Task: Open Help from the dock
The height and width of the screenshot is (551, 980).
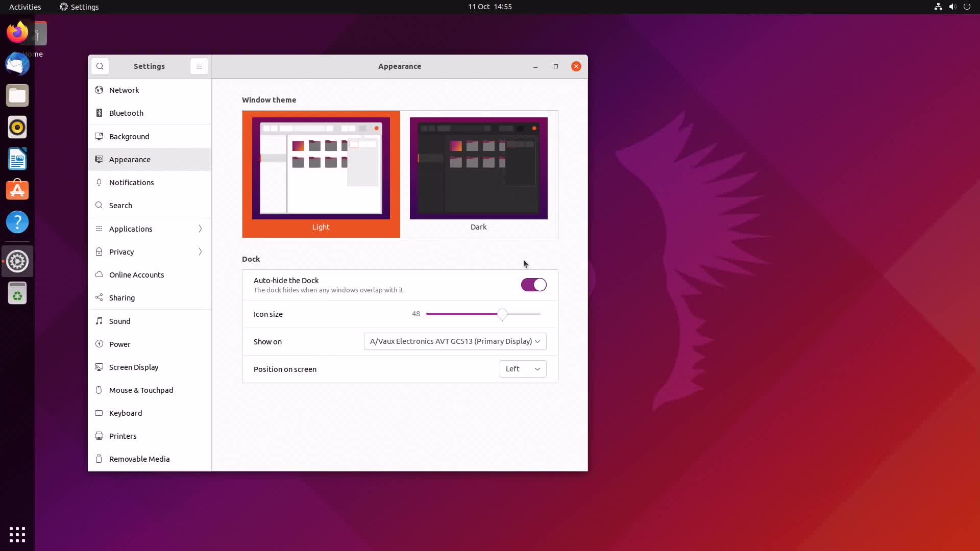Action: pyautogui.click(x=17, y=222)
